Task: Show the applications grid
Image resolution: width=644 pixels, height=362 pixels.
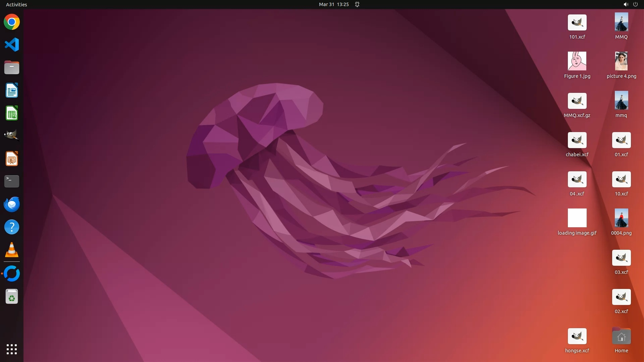Action: [x=12, y=349]
